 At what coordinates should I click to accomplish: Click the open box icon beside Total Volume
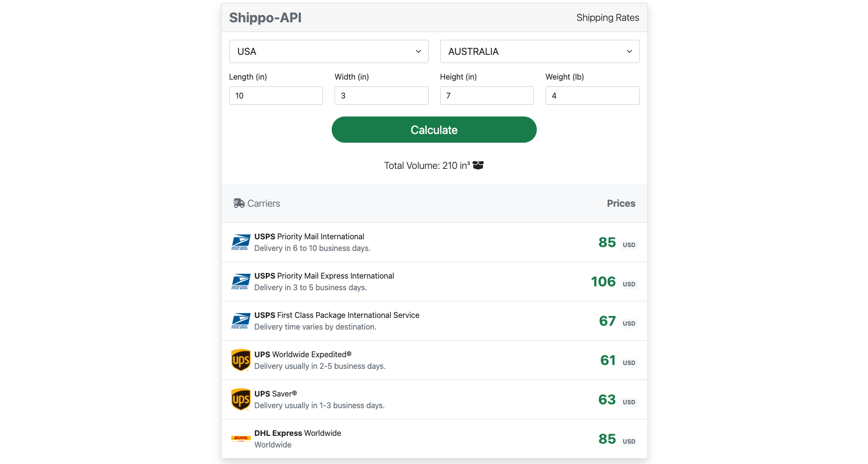(478, 166)
